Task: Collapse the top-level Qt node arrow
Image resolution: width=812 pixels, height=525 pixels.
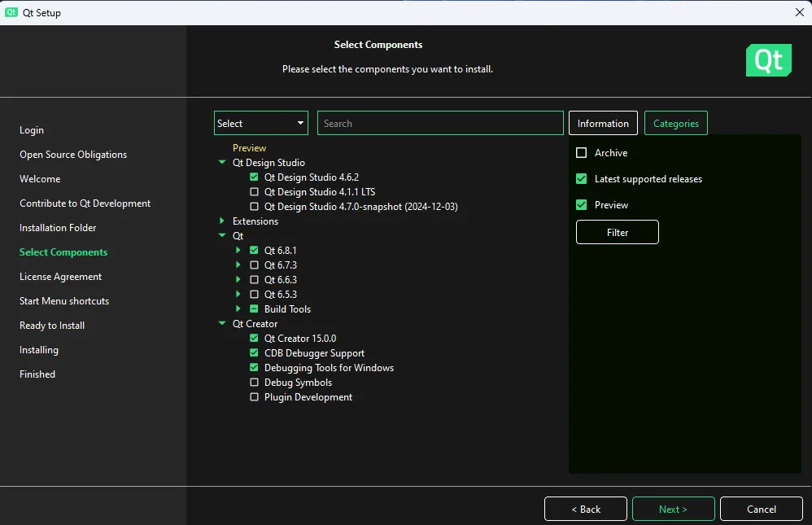Action: (222, 235)
